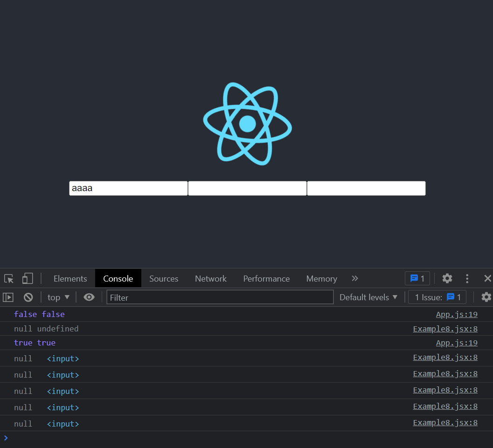
Task: Go to the Performance tab
Action: click(266, 279)
